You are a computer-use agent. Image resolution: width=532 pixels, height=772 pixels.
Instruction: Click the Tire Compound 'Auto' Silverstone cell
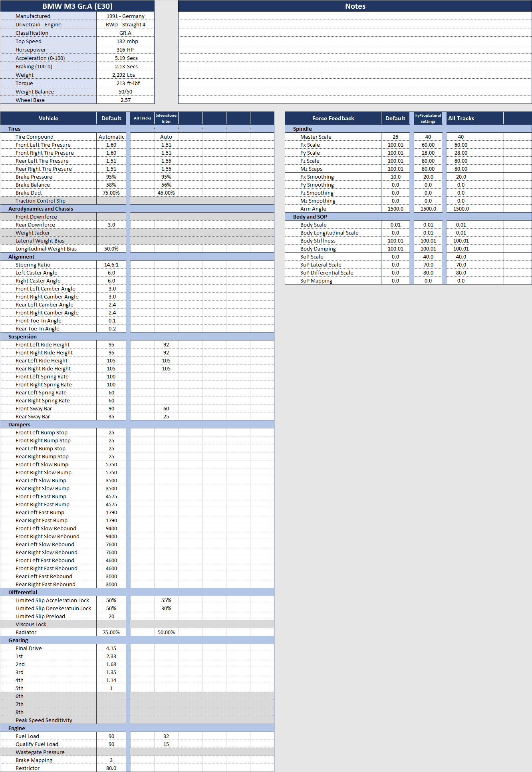pos(166,137)
